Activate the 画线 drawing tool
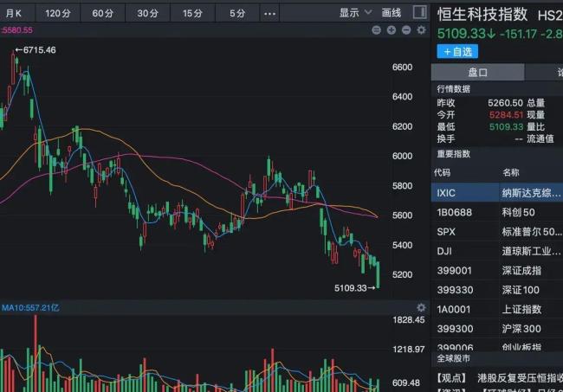The image size is (563, 392). click(x=392, y=13)
